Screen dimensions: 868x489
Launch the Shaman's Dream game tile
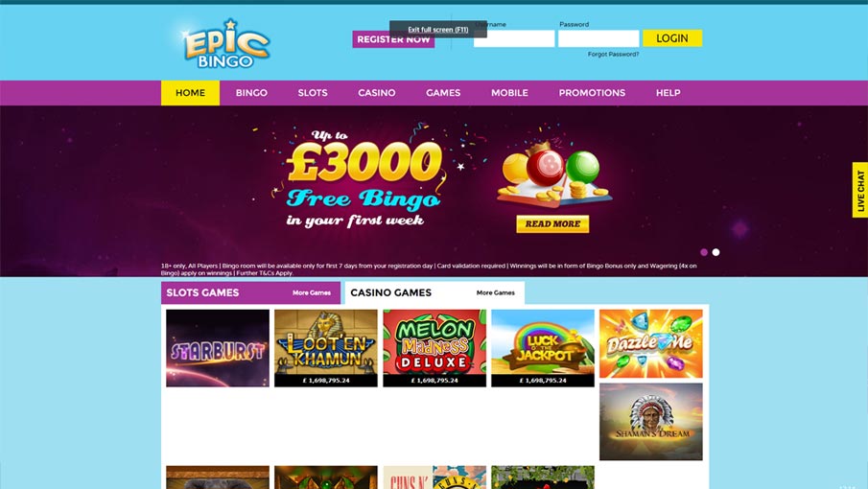(x=651, y=422)
